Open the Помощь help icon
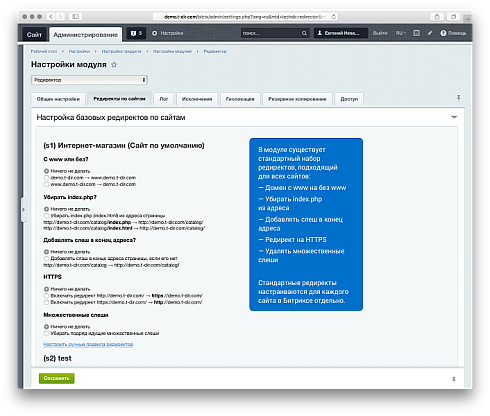Image resolution: width=490 pixels, height=416 pixels. [x=453, y=33]
